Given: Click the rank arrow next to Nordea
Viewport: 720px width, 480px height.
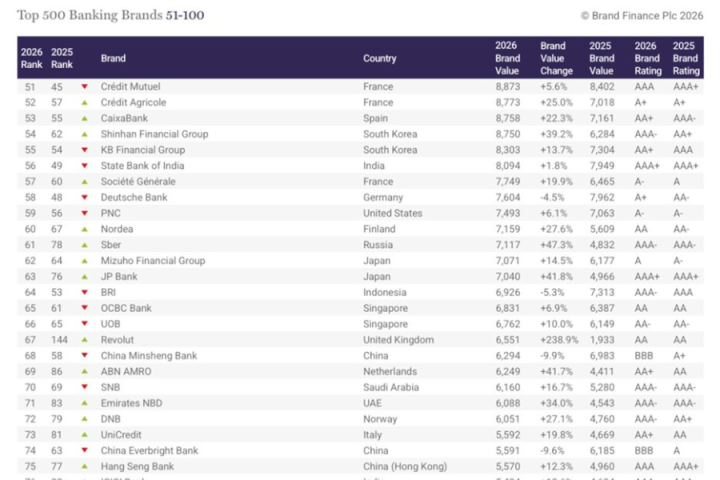Looking at the screenshot, I should click(84, 229).
